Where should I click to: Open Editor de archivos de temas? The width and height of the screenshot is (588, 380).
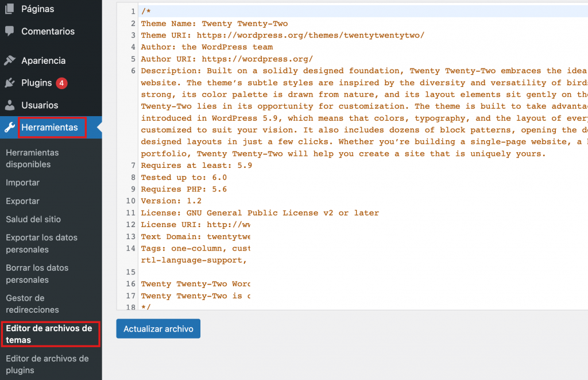pyautogui.click(x=49, y=334)
